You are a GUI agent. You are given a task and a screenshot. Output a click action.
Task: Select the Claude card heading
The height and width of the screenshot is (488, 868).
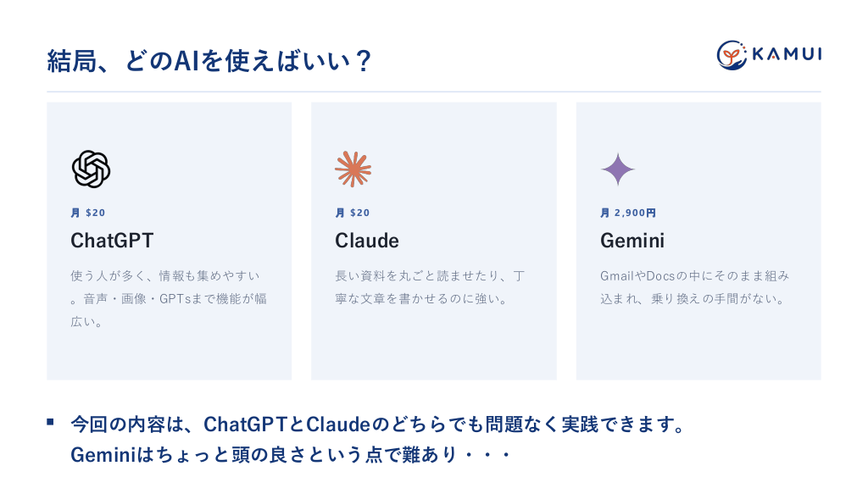367,241
